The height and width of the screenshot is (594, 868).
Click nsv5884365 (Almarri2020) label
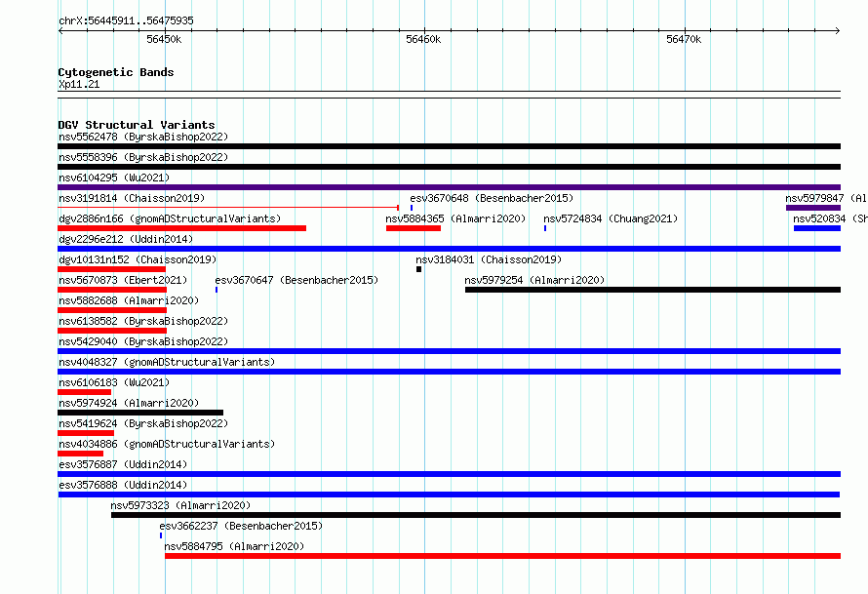(455, 218)
